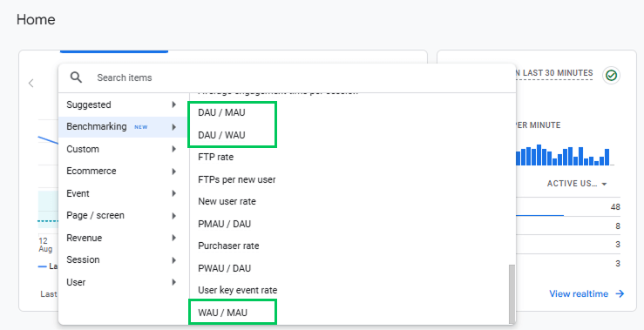This screenshot has height=330, width=644.
Task: Select the DAU / WAU metric
Action: [x=221, y=135]
